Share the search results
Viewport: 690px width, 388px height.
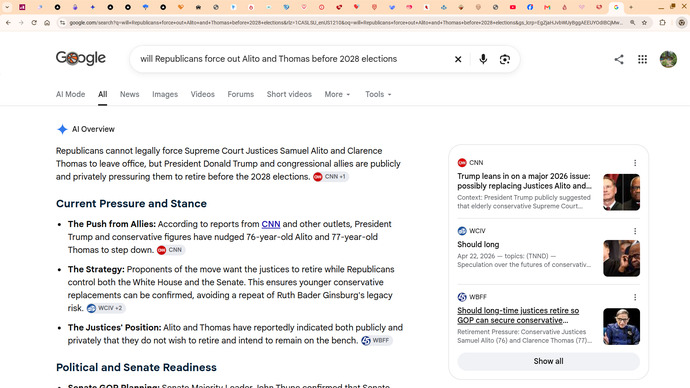click(x=619, y=59)
